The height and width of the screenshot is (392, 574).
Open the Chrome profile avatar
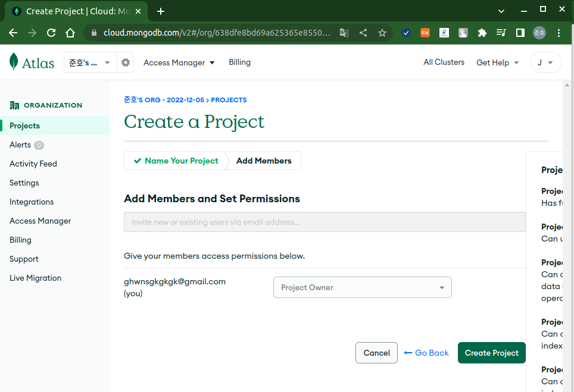tap(539, 33)
